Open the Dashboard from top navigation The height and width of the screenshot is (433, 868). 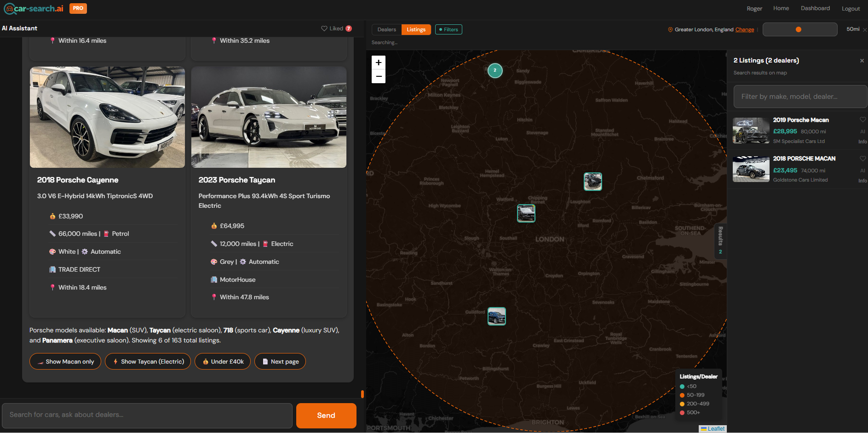[x=815, y=8]
